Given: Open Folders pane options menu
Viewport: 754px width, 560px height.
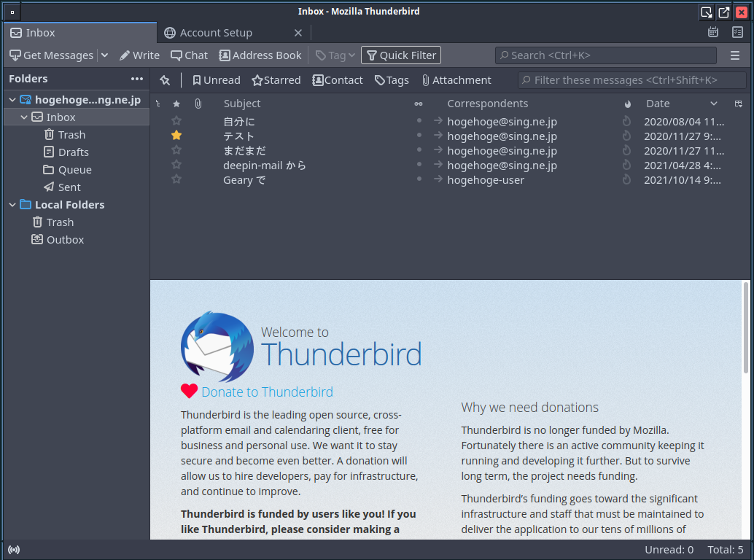Looking at the screenshot, I should pyautogui.click(x=137, y=79).
